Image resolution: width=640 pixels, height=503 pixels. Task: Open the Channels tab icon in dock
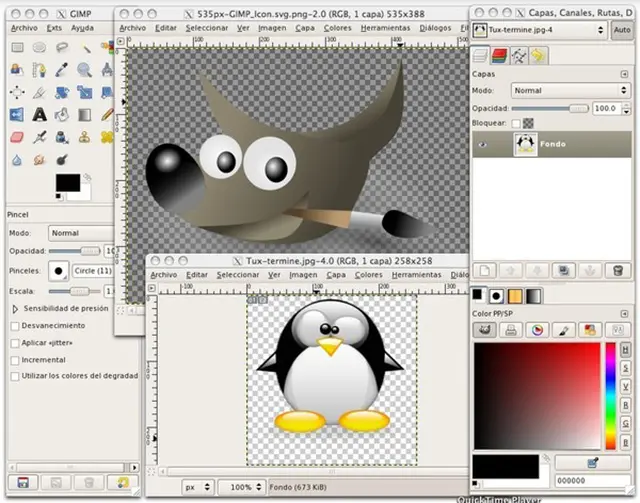point(500,56)
